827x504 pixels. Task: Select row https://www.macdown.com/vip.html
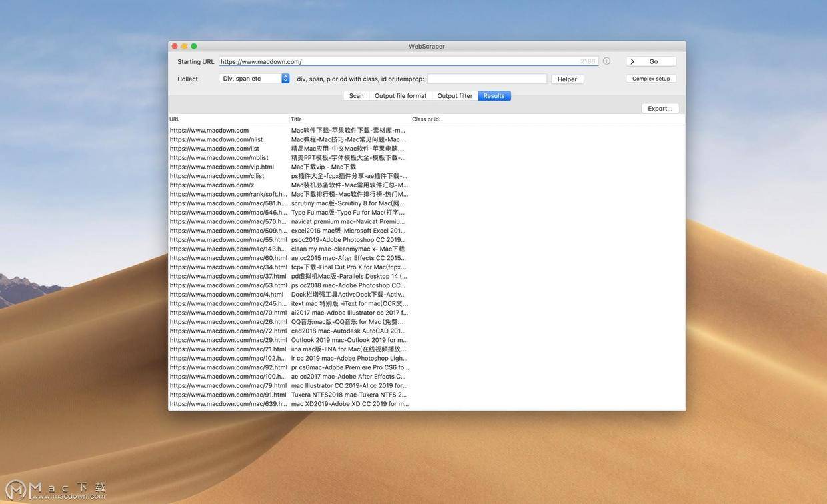click(427, 167)
